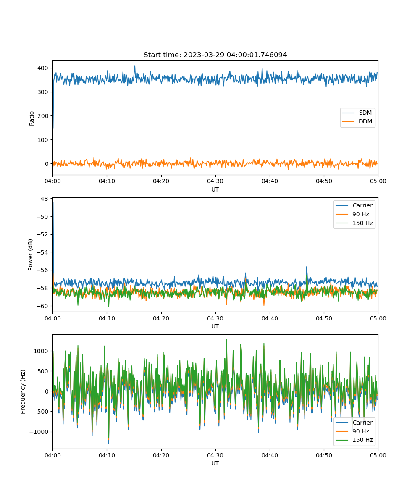Click green 150 Hz line sample in Power legend
Viewport: 420px width, 504px height.
342,223
